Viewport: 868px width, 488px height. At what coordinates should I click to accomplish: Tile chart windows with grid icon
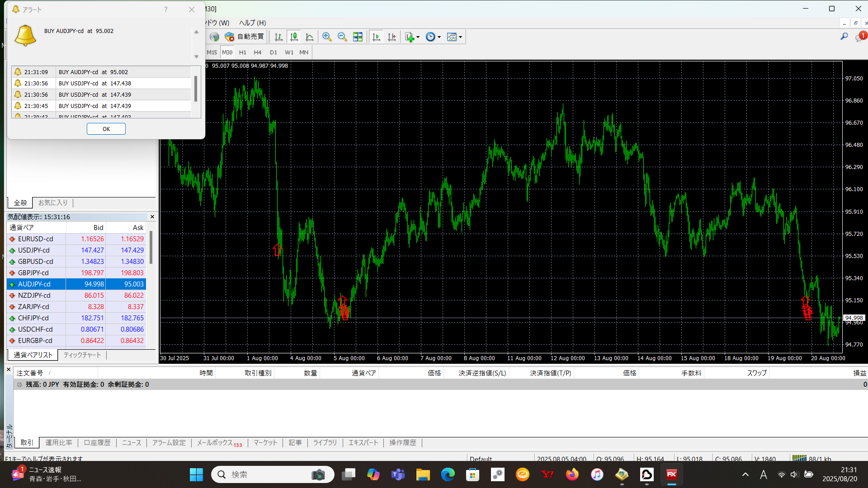pos(358,37)
